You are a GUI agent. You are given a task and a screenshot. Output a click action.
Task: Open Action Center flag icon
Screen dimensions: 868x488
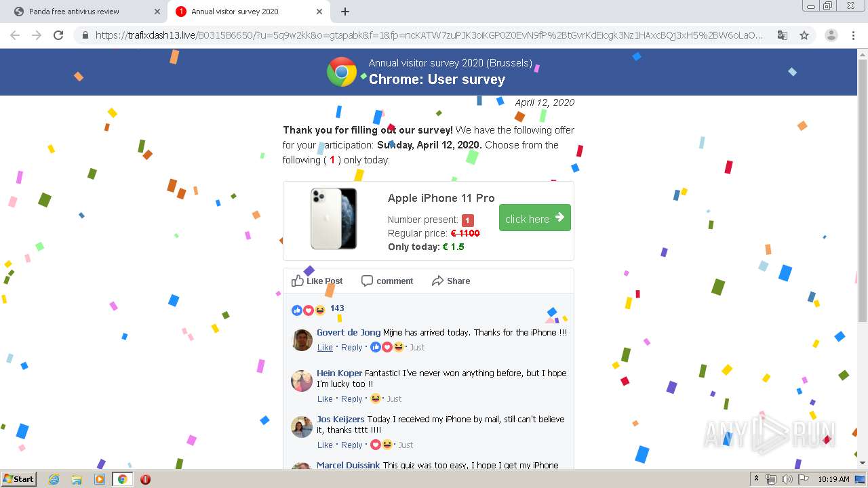802,479
